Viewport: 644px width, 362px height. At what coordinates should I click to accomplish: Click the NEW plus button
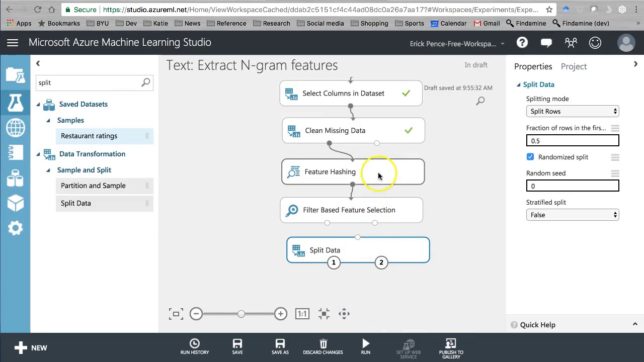coord(31,347)
